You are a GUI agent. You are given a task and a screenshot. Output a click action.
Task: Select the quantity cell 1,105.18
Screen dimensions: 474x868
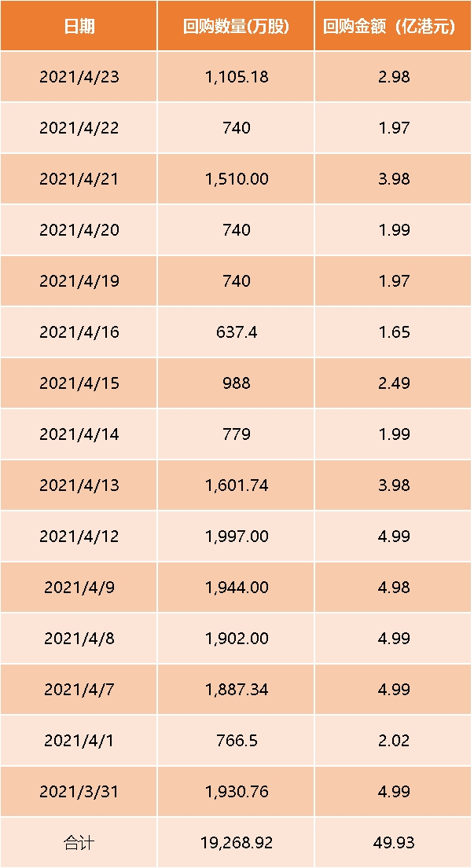pos(236,77)
